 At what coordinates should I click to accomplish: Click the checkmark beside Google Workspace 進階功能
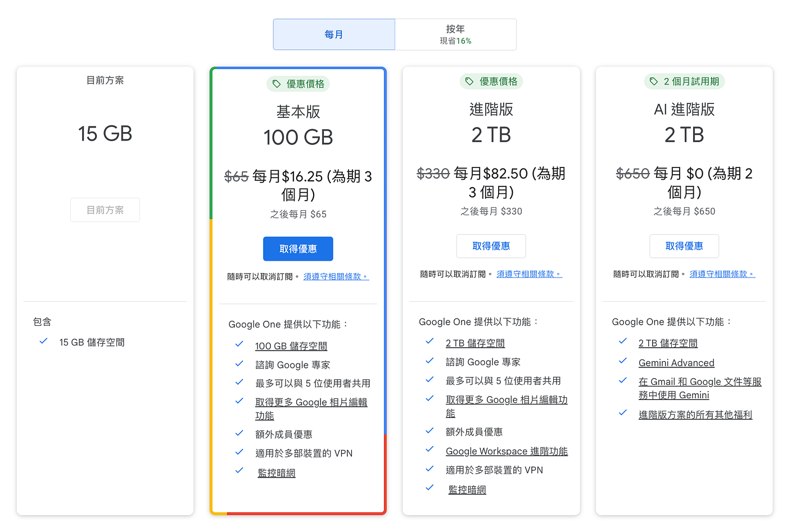coord(429,450)
